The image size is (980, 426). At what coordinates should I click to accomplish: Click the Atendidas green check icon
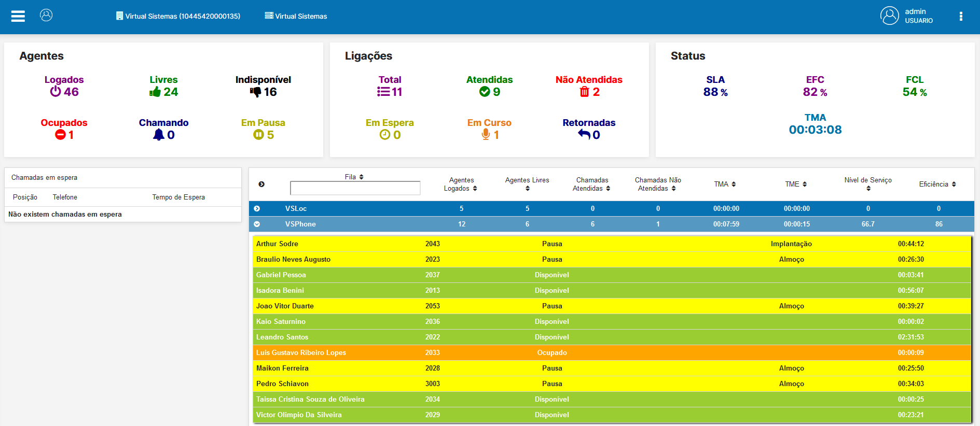pyautogui.click(x=485, y=92)
